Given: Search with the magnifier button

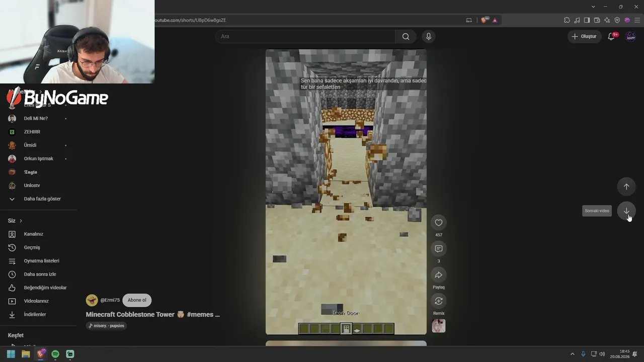Looking at the screenshot, I should pos(406,36).
